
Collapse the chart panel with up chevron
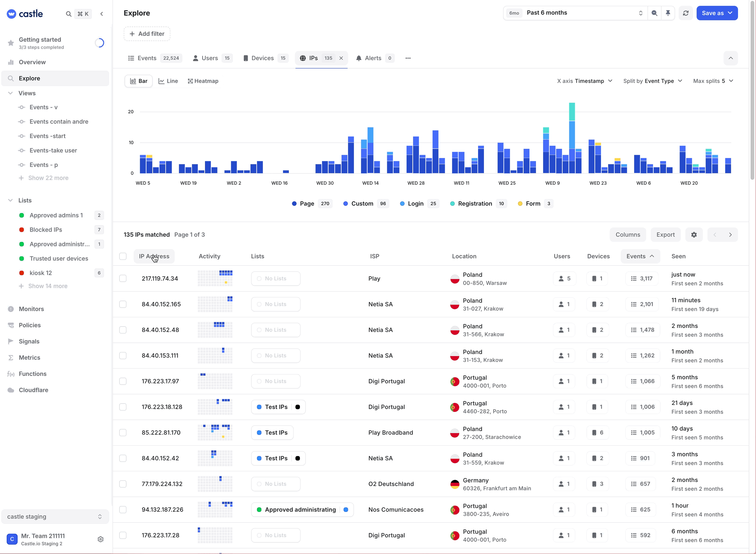[x=731, y=58]
